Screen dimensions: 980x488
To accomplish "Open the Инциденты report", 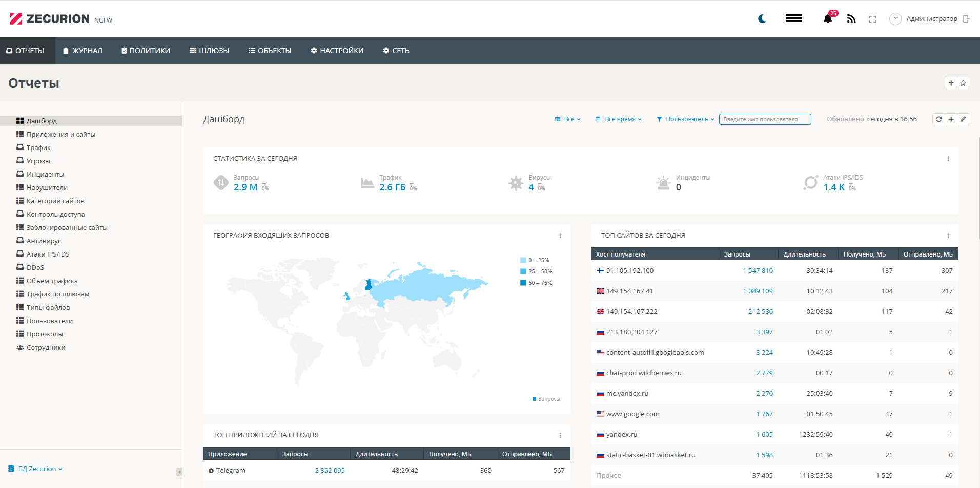I will 45,174.
